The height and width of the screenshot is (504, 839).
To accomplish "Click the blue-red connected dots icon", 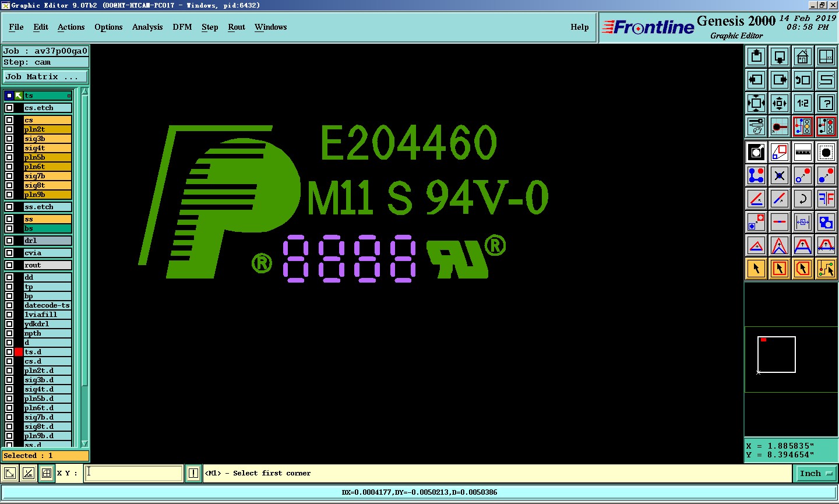I will [756, 175].
